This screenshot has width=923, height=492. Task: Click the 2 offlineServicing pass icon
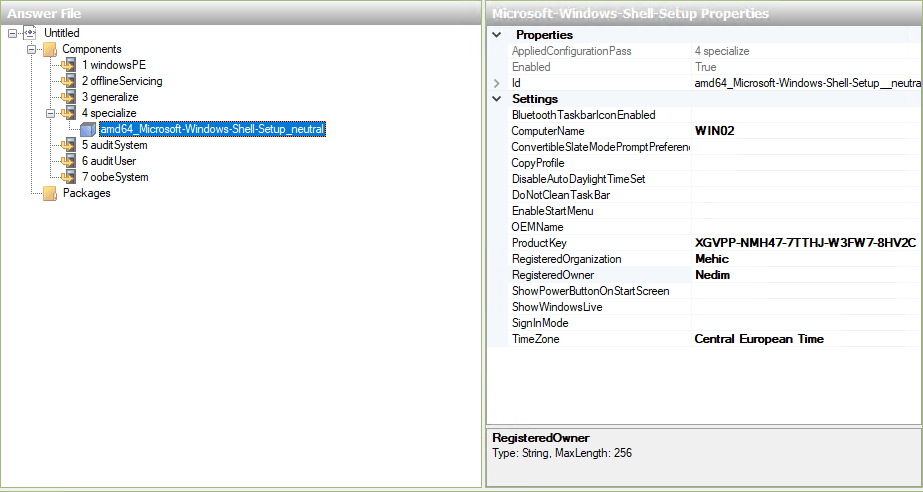68,81
